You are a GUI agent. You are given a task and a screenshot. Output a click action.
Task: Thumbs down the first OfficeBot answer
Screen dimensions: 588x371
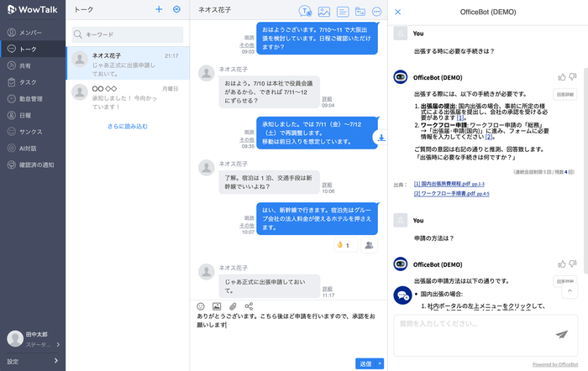[573, 77]
